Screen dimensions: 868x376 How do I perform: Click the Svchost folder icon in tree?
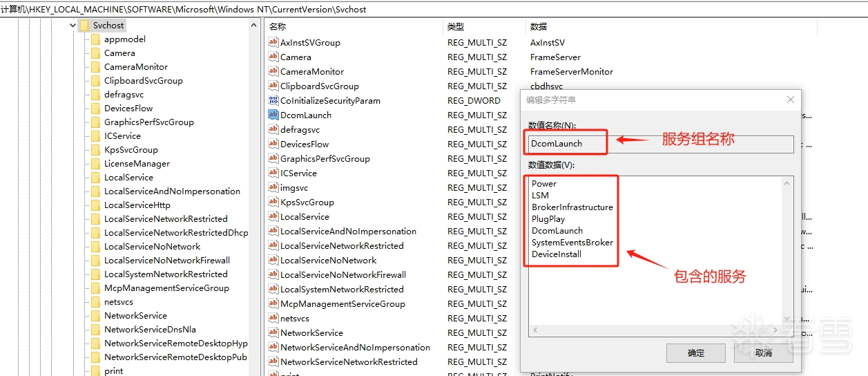click(84, 26)
